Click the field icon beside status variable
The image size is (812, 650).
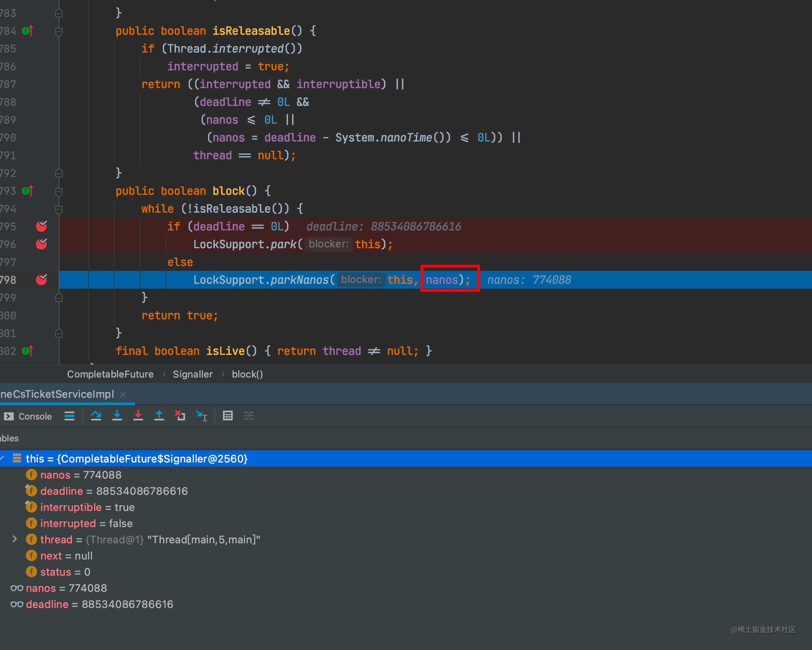click(x=31, y=572)
